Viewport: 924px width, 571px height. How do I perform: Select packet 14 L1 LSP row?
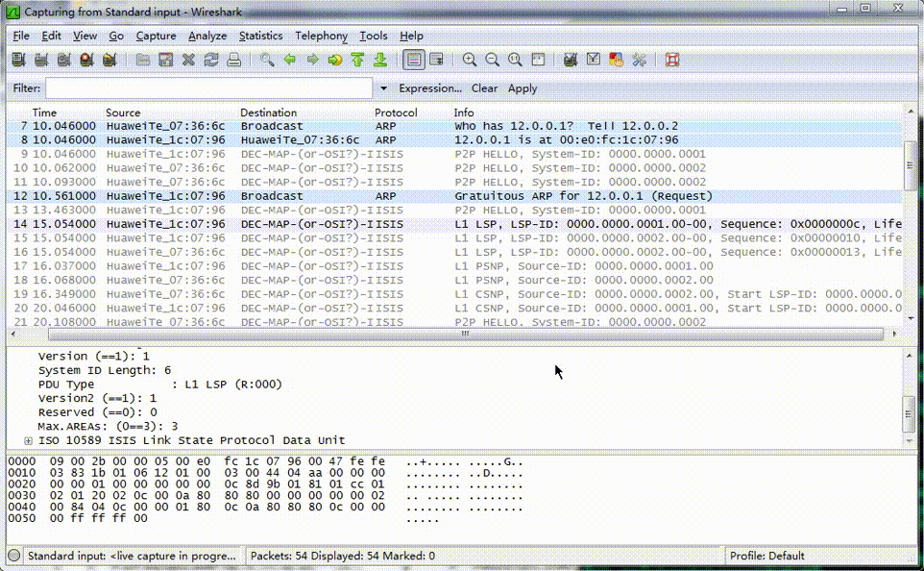click(x=454, y=224)
